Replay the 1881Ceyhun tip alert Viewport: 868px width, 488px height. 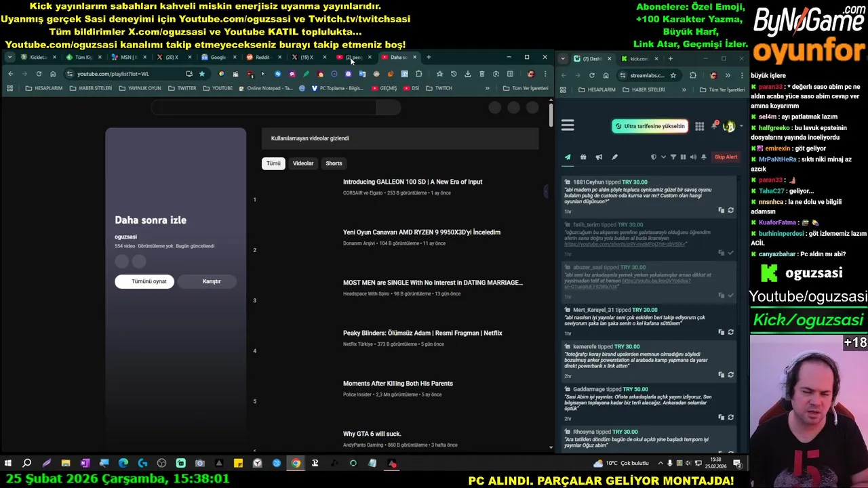coord(730,210)
